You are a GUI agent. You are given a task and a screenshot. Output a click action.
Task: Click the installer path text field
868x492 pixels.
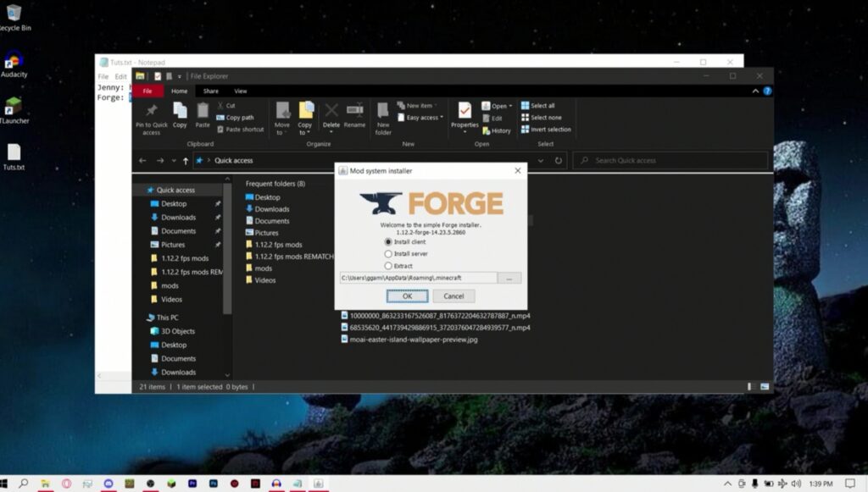pyautogui.click(x=419, y=278)
